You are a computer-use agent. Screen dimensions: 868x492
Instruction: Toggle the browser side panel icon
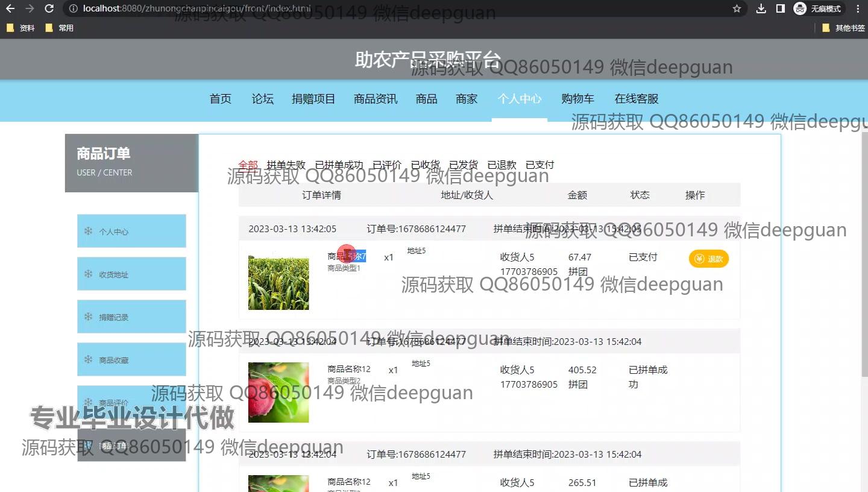pyautogui.click(x=780, y=8)
